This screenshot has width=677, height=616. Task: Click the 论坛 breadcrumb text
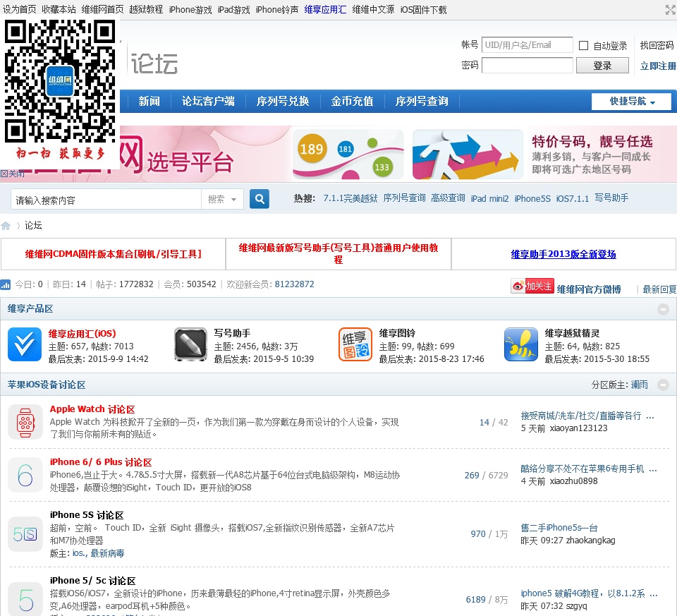pyautogui.click(x=33, y=226)
